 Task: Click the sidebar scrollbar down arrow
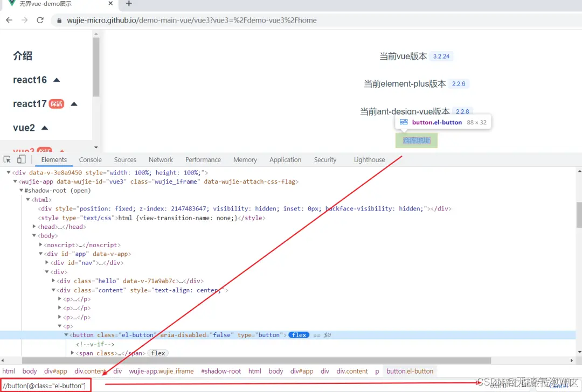click(96, 147)
